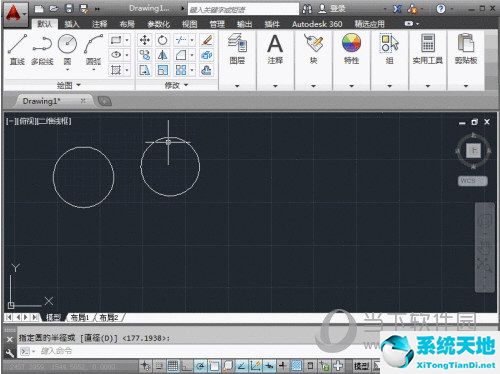Click the Sign In (登录) button
The width and height of the screenshot is (500, 374).
point(333,9)
